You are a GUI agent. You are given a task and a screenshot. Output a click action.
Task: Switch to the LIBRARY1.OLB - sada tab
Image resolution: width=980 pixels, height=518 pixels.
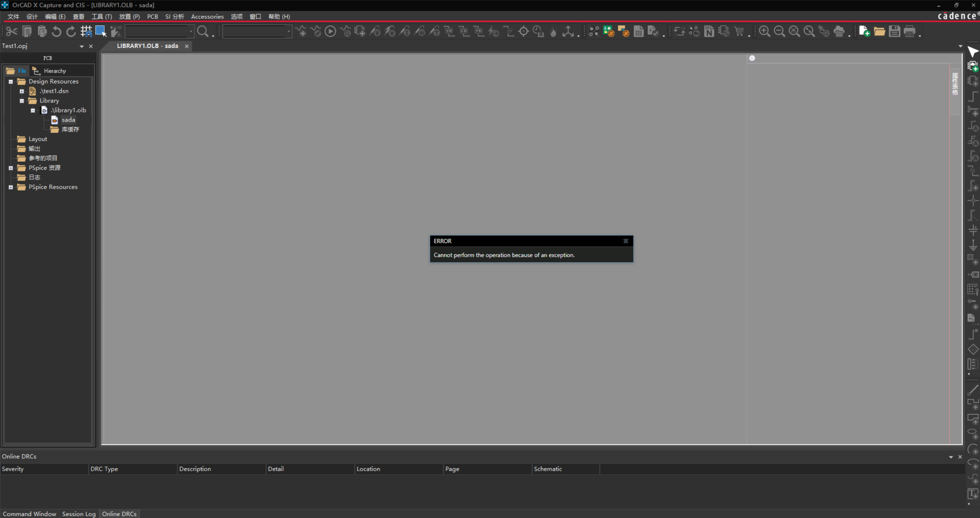pos(147,46)
